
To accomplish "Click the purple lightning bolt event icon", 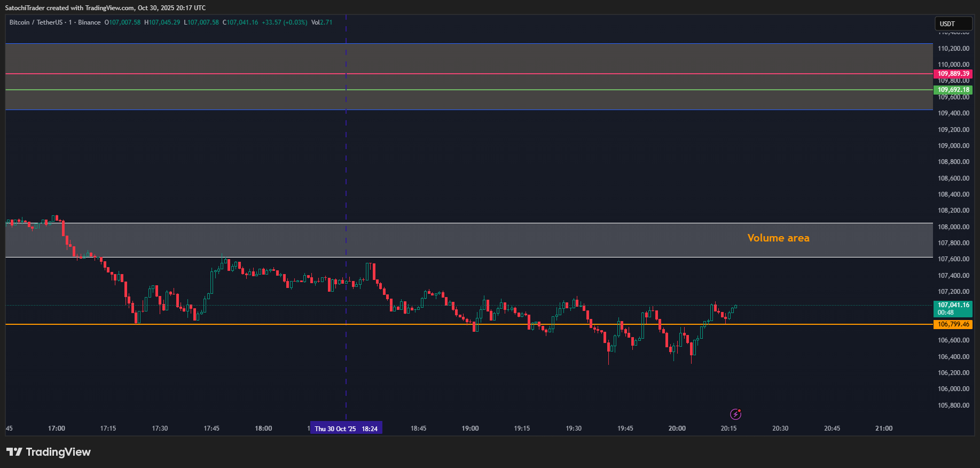I will point(735,414).
